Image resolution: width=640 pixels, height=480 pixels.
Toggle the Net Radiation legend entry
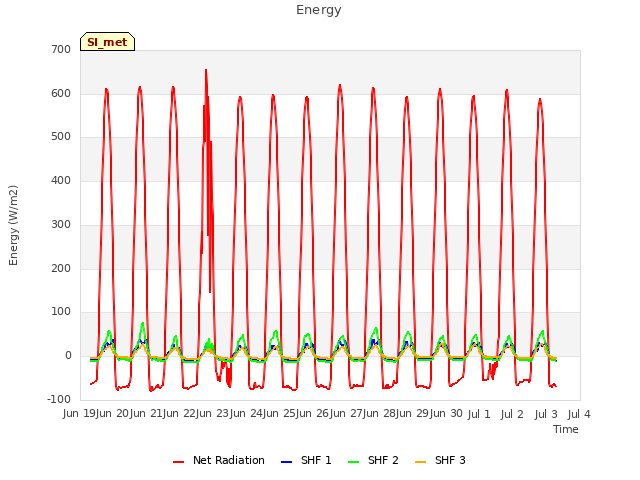point(219,460)
